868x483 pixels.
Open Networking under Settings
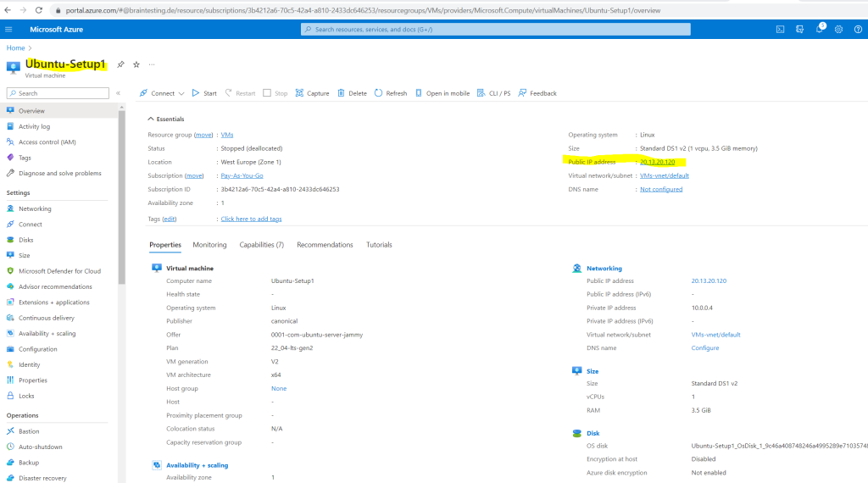[x=35, y=208]
